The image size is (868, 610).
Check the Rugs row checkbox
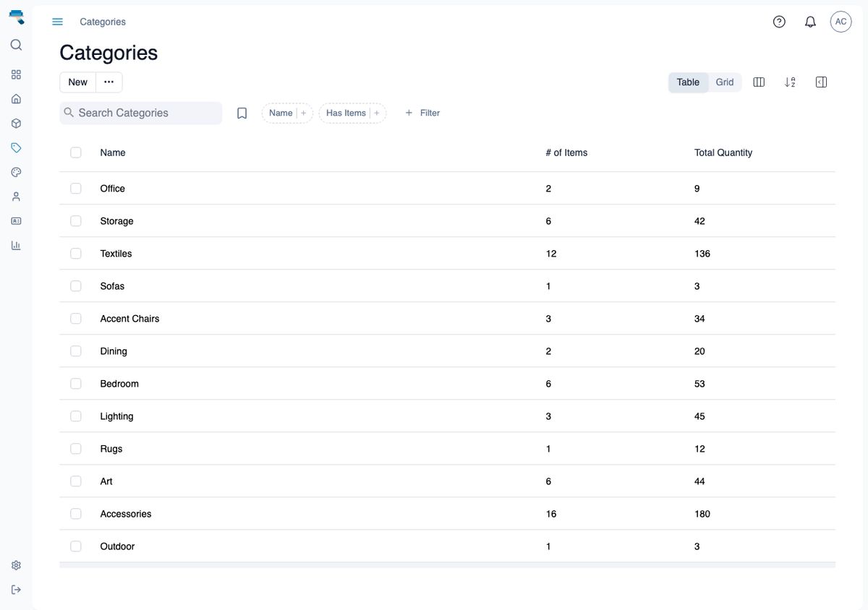coord(76,449)
